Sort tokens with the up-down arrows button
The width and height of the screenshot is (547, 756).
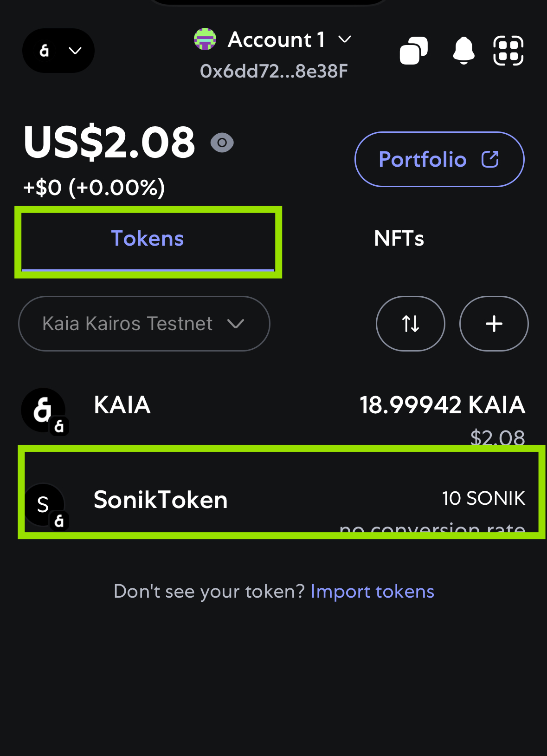(411, 324)
